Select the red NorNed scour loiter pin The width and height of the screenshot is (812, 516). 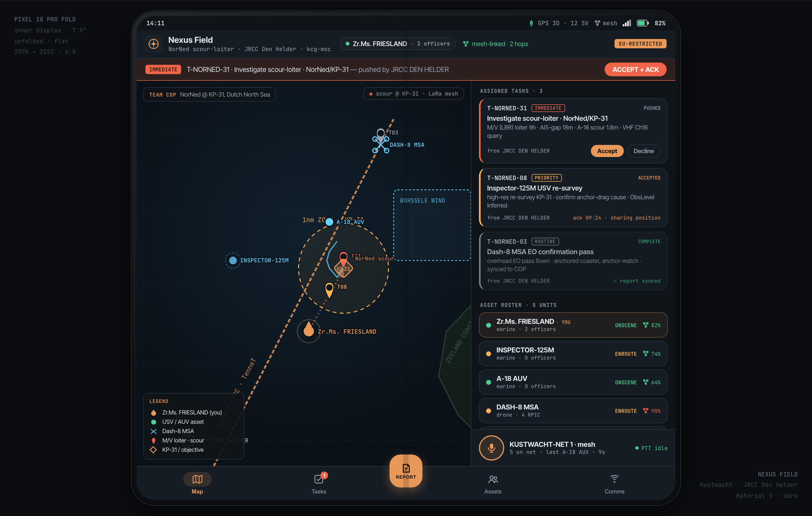343,257
